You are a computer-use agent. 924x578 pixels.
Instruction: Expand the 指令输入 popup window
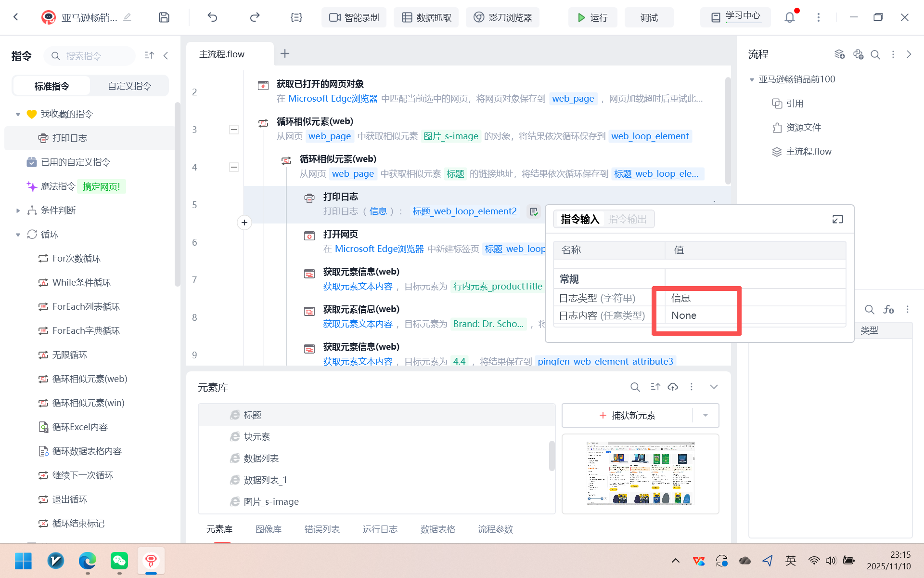[838, 219]
